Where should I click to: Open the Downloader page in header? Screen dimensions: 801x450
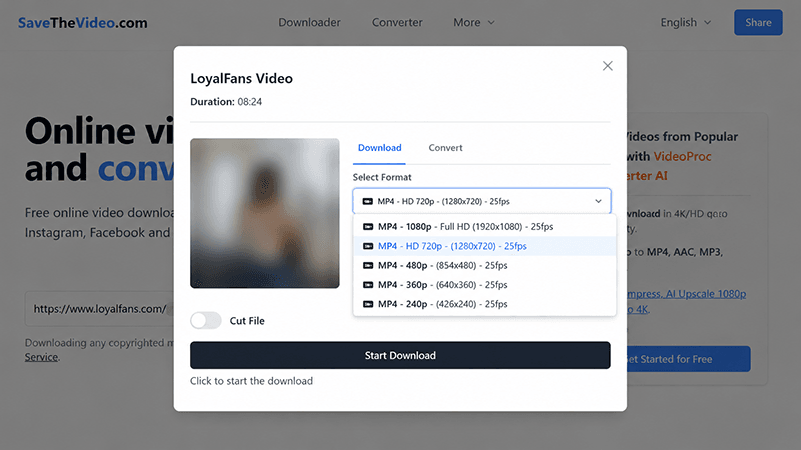point(309,22)
